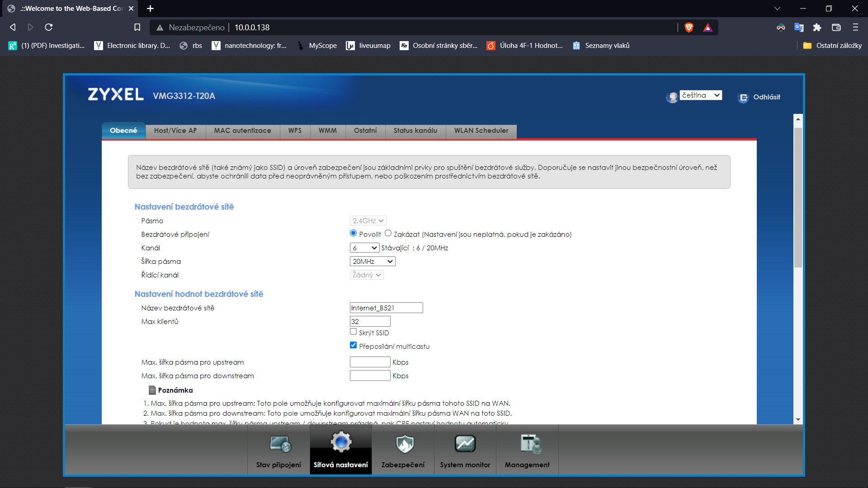The image size is (868, 488).
Task: Open the Zabezpečení shield icon
Action: (404, 444)
